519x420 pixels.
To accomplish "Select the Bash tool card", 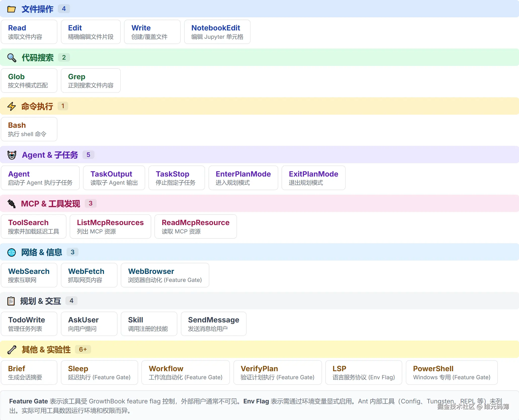I will [29, 129].
